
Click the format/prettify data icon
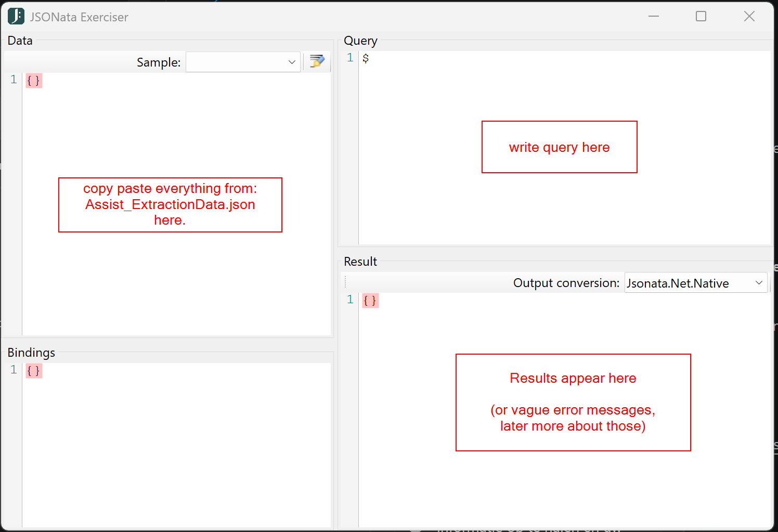(317, 62)
